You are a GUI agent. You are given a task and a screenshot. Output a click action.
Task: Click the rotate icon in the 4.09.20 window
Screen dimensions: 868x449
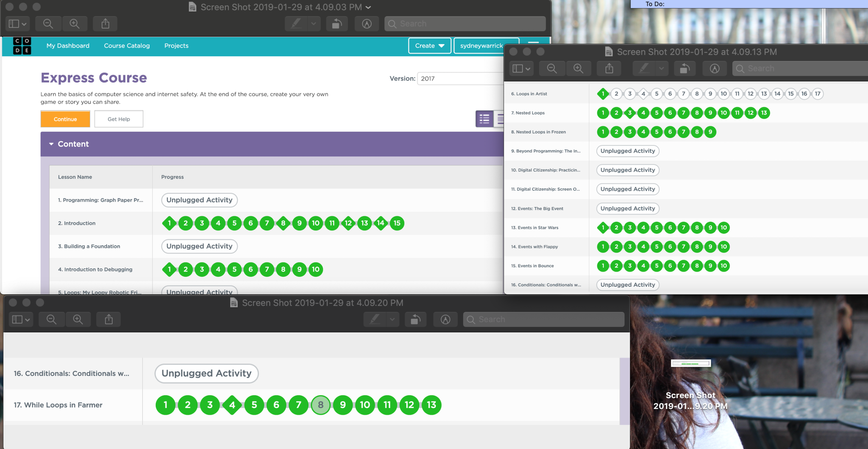tap(415, 319)
